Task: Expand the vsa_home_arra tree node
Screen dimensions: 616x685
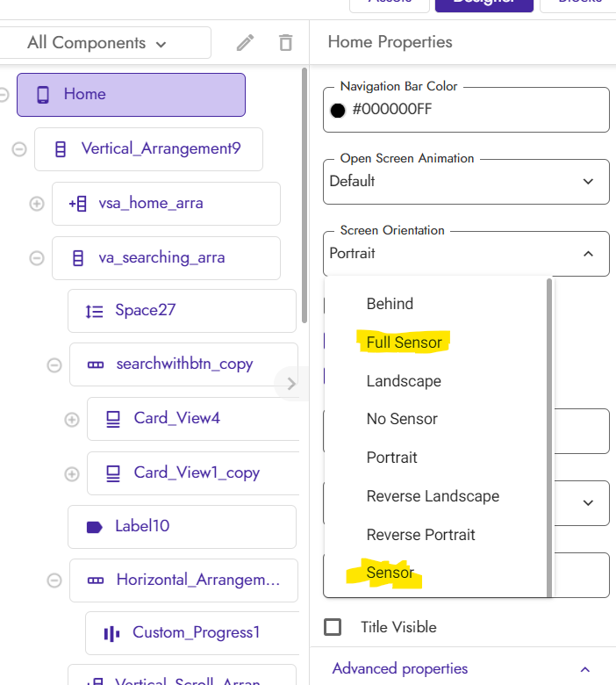Action: click(37, 204)
